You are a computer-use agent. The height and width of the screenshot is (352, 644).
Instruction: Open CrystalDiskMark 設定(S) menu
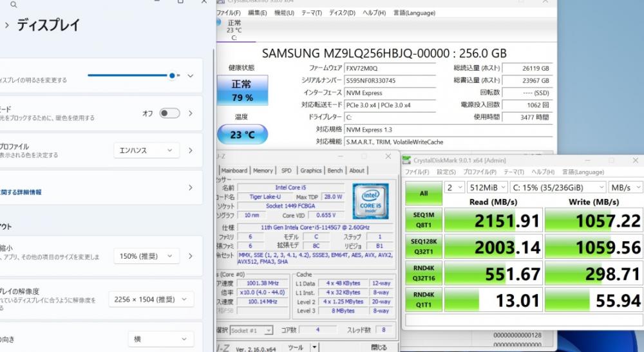pyautogui.click(x=446, y=172)
